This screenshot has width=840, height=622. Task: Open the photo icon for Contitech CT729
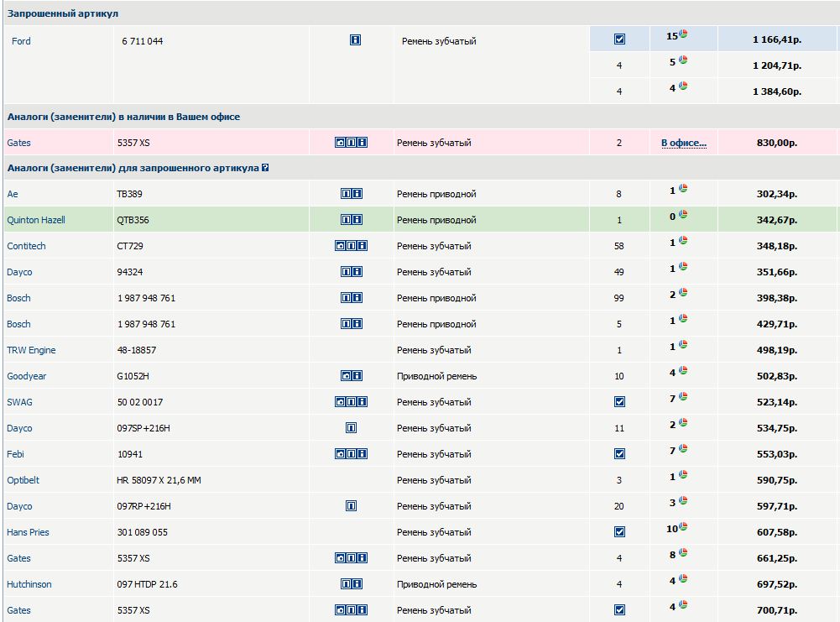click(340, 246)
